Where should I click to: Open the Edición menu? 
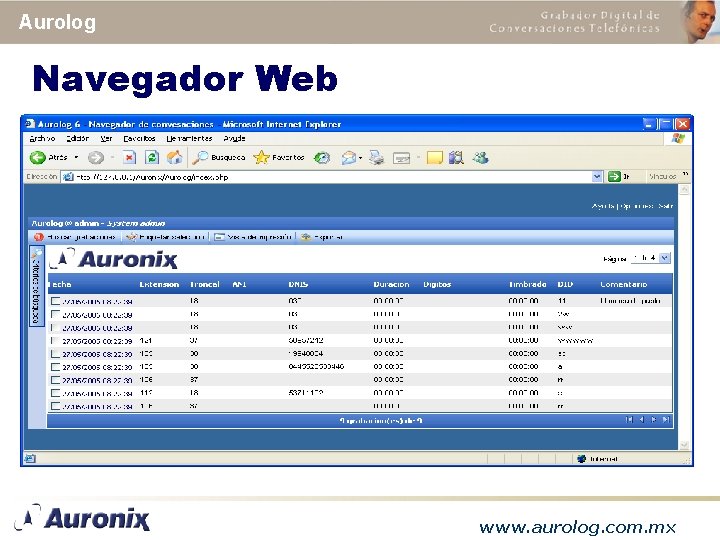pos(78,138)
